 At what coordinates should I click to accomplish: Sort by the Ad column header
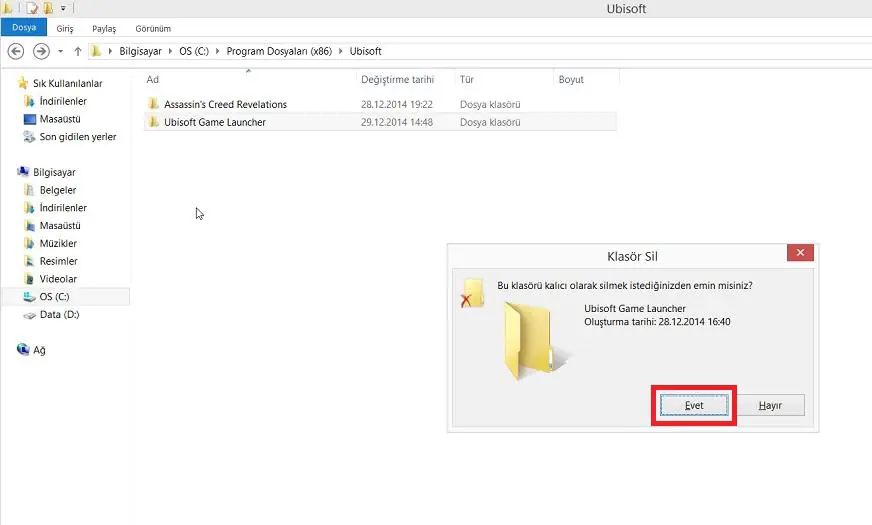coord(152,80)
